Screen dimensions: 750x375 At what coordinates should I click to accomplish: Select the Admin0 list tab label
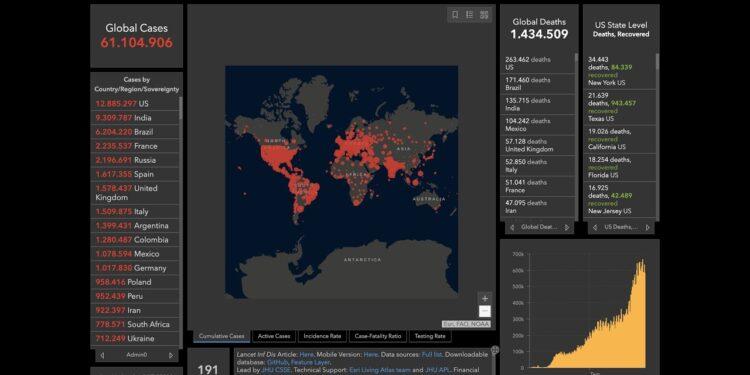click(x=136, y=355)
